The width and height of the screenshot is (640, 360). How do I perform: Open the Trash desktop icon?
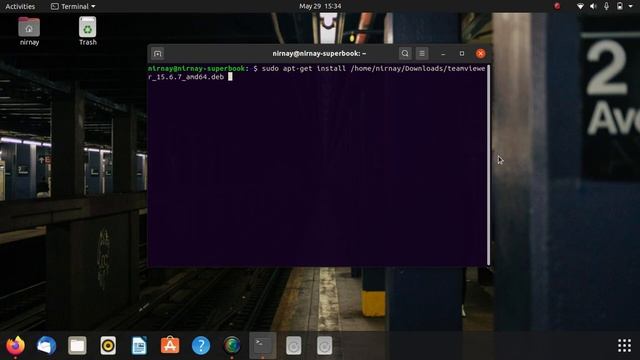tap(88, 31)
